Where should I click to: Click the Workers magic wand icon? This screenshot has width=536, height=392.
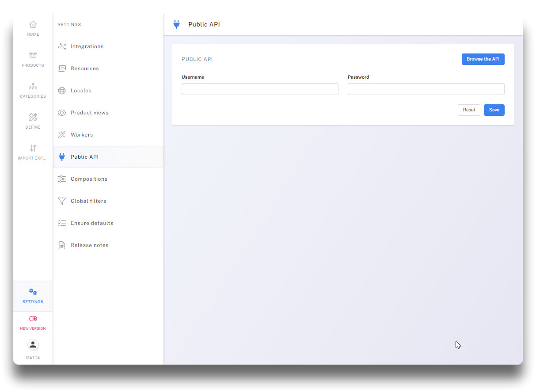62,135
